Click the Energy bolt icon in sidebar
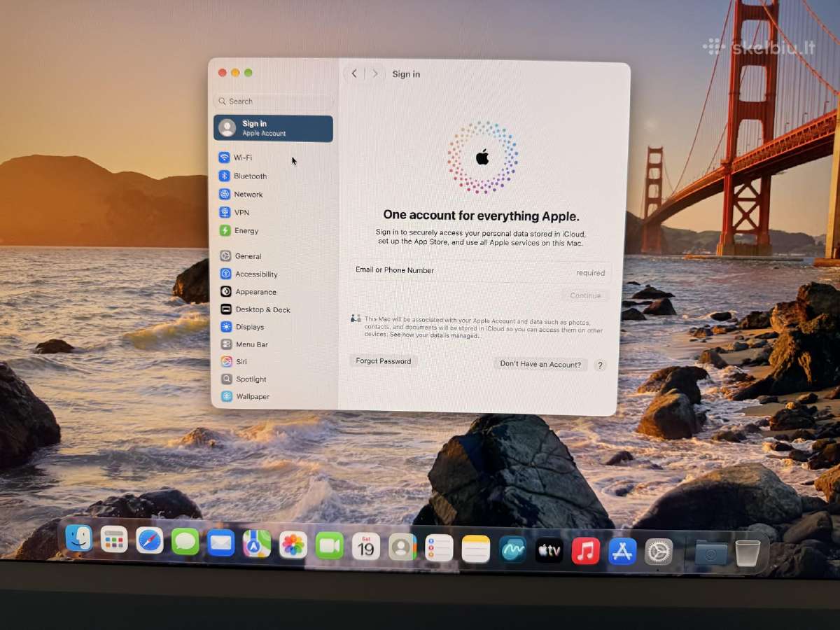The width and height of the screenshot is (840, 630). (x=225, y=230)
